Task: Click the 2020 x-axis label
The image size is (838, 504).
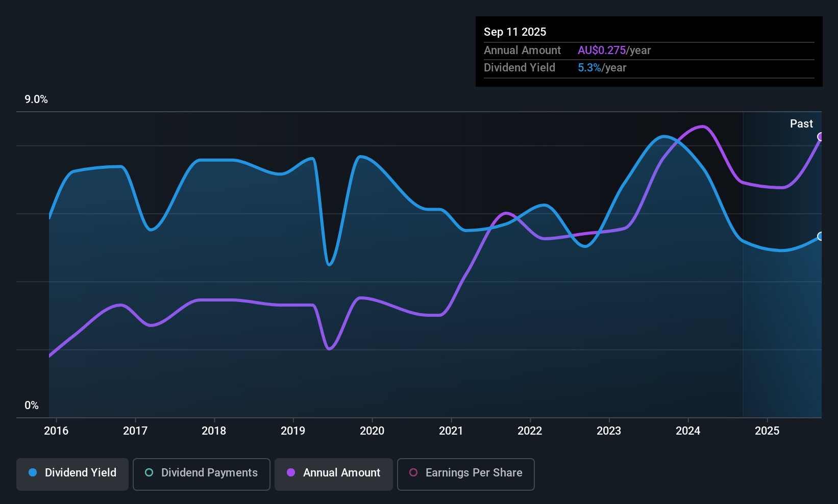Action: [372, 431]
